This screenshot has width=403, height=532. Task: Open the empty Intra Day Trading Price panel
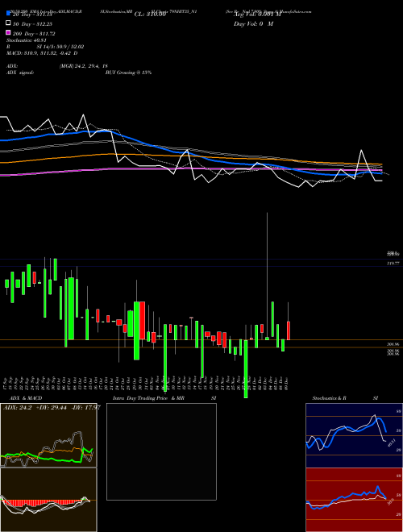coord(161,451)
